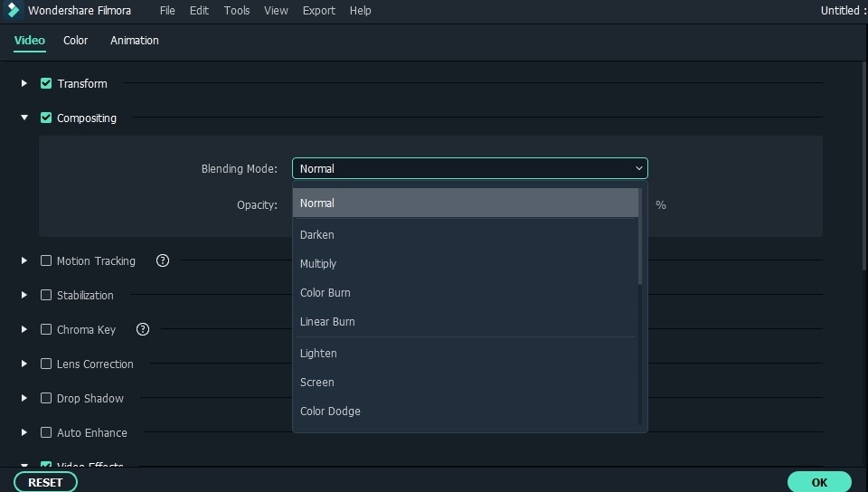This screenshot has width=868, height=492.
Task: Open Motion Tracking help icon
Action: [162, 260]
